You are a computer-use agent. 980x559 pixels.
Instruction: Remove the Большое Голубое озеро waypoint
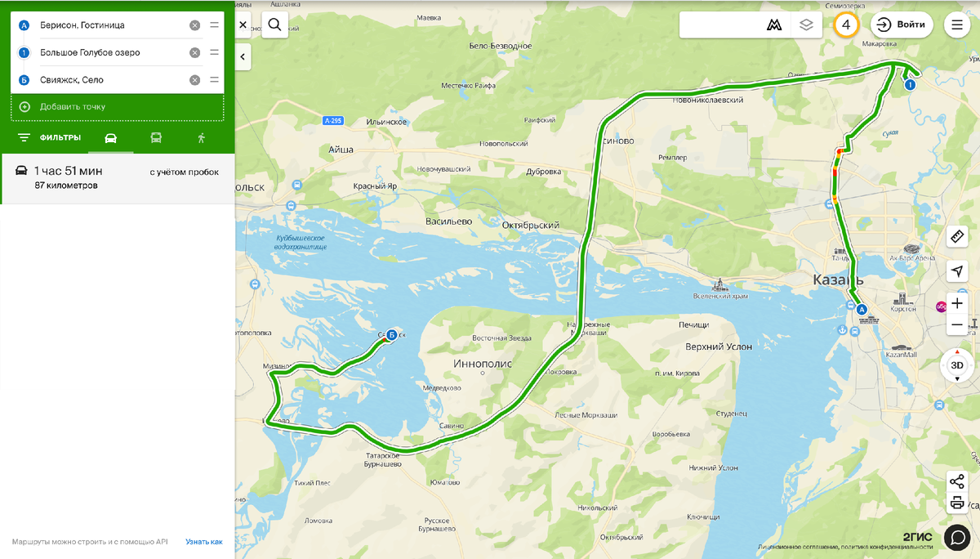(194, 53)
